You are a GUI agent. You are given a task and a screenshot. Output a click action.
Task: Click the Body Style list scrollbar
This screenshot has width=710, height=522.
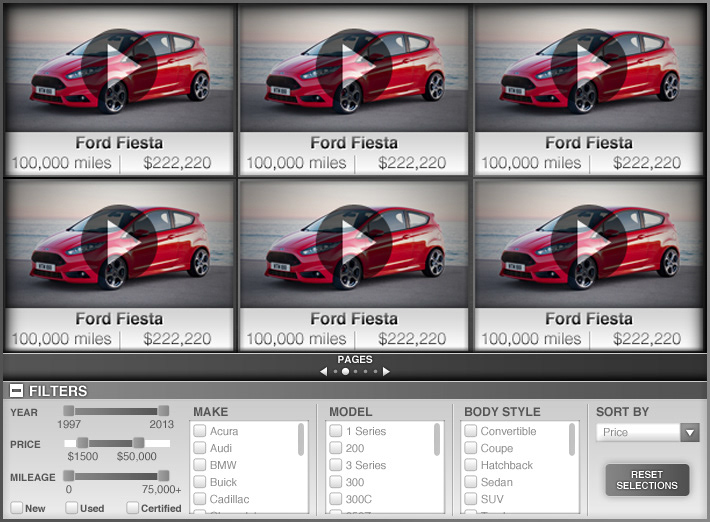coord(572,439)
